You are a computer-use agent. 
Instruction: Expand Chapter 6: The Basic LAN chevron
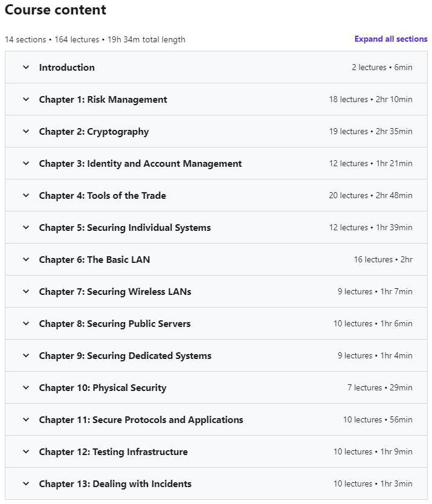[x=26, y=259]
